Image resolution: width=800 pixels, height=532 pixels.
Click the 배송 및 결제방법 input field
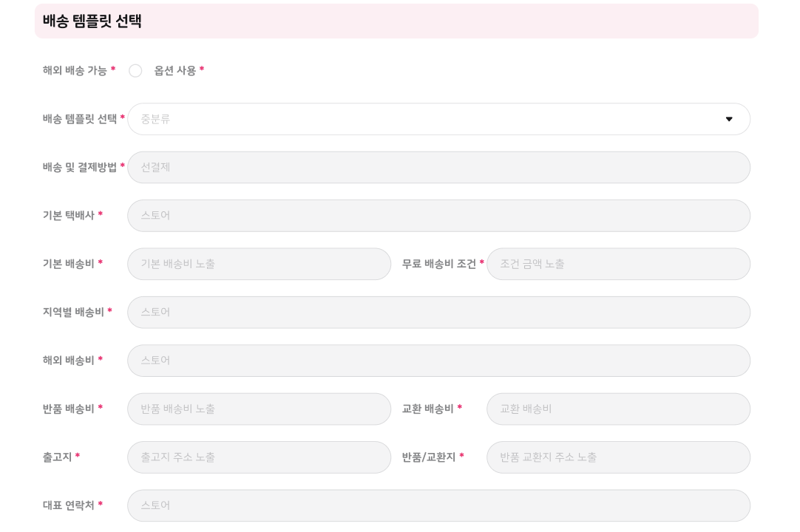point(438,167)
